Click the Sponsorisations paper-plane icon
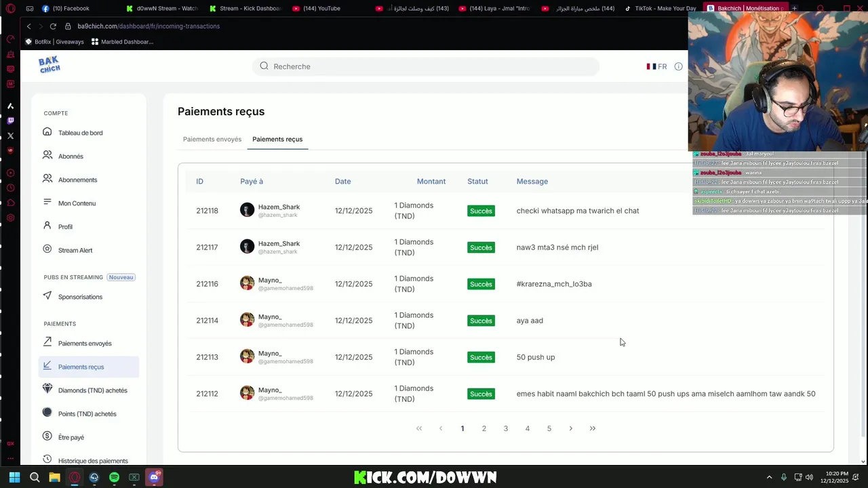Viewport: 868px width, 488px height. [47, 296]
